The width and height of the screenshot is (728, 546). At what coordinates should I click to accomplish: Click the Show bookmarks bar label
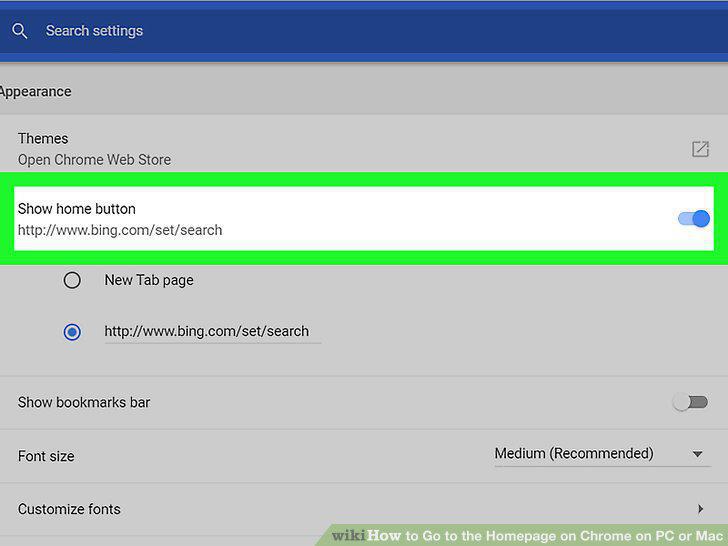(84, 402)
